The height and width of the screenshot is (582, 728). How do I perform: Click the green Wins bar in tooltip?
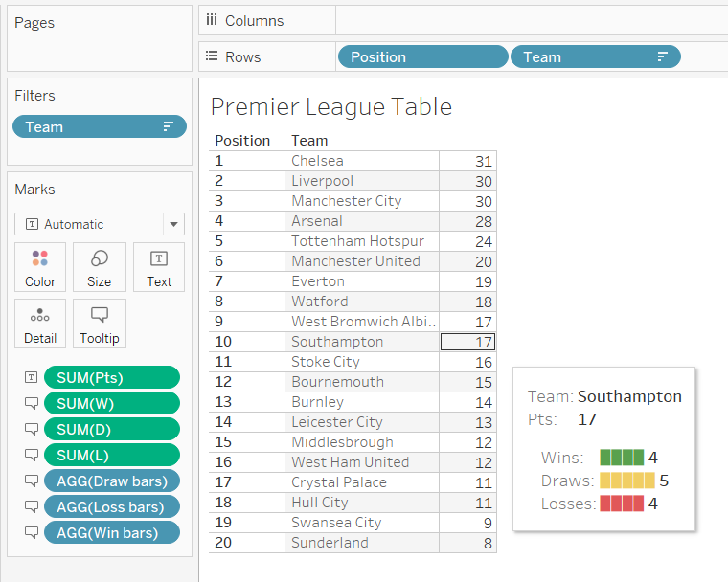click(622, 458)
